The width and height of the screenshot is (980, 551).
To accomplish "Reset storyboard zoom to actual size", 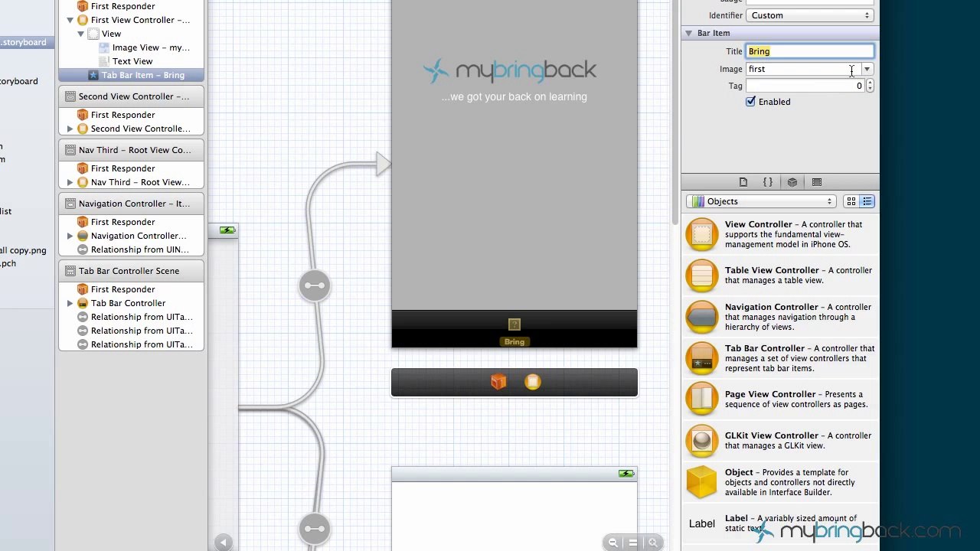I will [633, 543].
